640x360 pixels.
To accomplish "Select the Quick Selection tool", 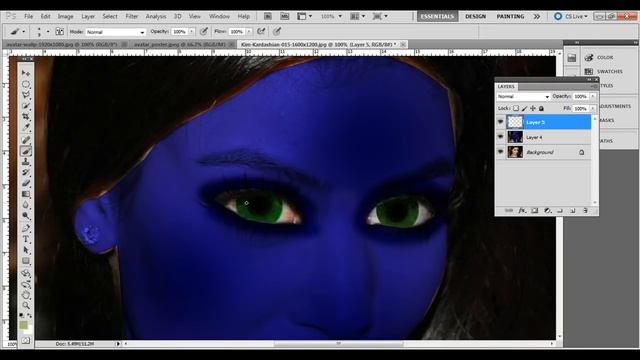I will tap(26, 106).
